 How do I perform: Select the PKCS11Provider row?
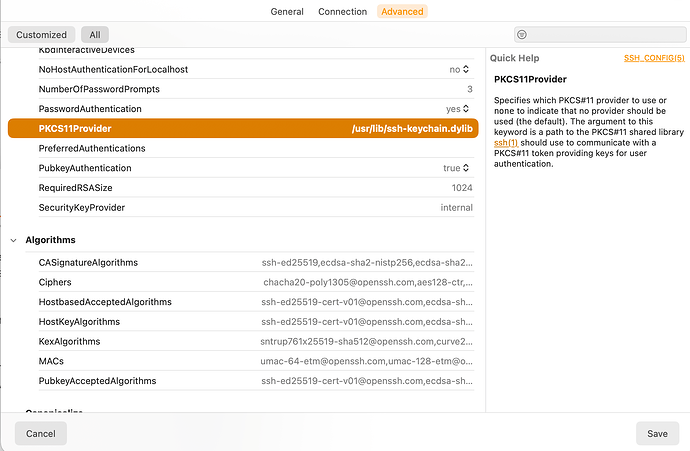[x=243, y=128]
